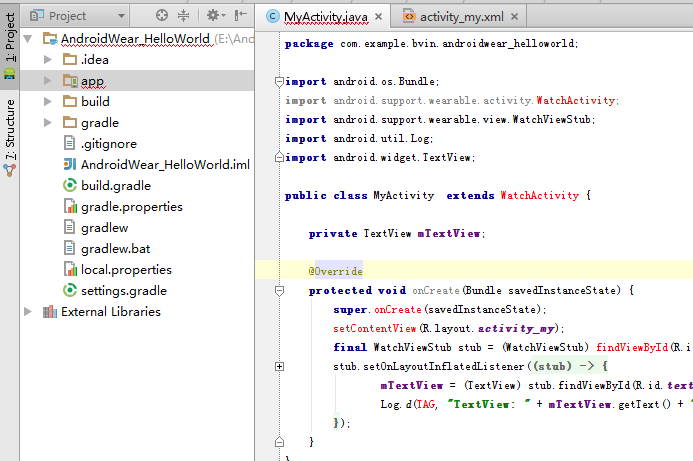The image size is (693, 461).
Task: Expand the folded lambda plus marker
Action: (279, 366)
